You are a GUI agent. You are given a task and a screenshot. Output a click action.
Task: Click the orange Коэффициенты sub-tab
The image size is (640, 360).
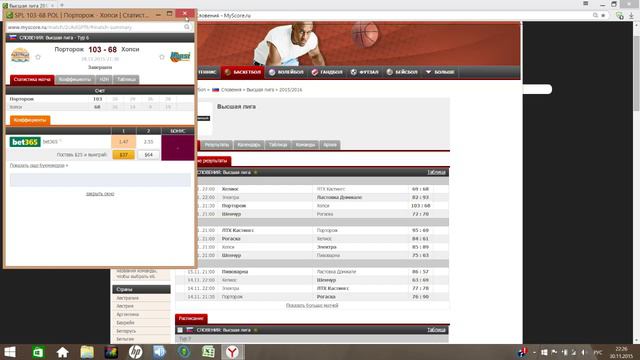(x=30, y=120)
